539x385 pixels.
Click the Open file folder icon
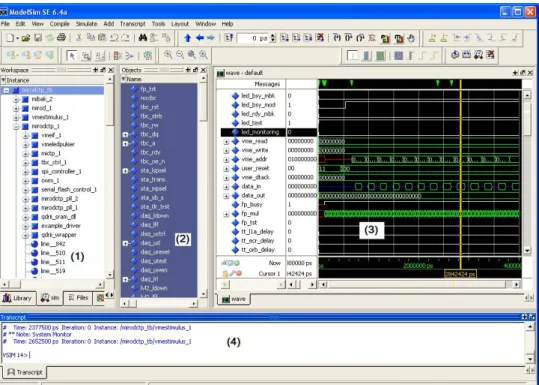pos(26,38)
